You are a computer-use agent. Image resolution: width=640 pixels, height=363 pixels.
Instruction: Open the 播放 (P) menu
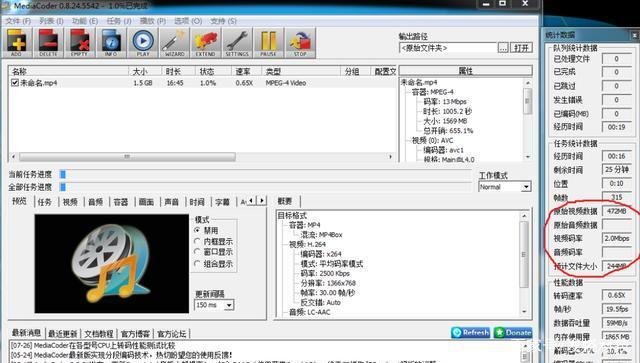click(x=153, y=21)
